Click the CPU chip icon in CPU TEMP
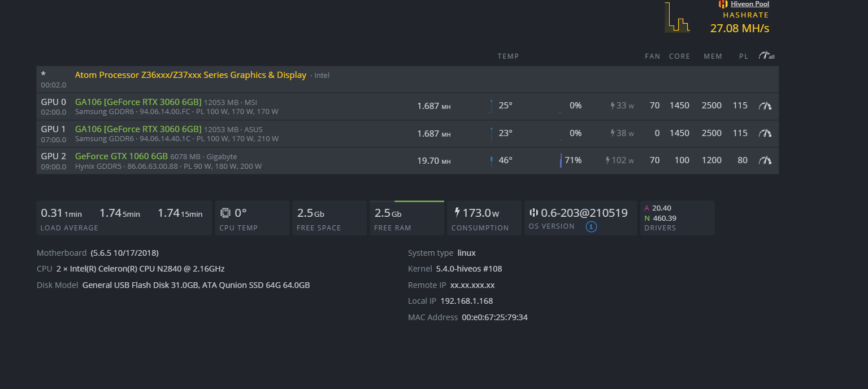Image resolution: width=868 pixels, height=389 pixels. pyautogui.click(x=225, y=213)
